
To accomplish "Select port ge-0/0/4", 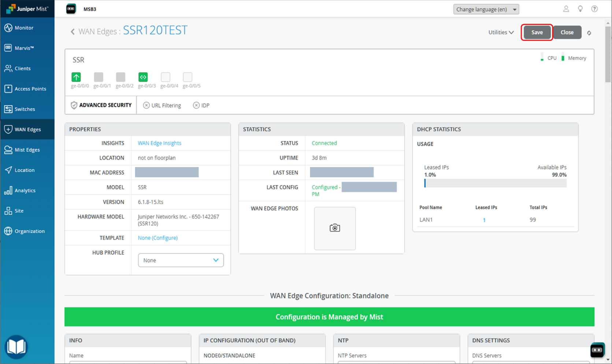I will click(x=166, y=77).
